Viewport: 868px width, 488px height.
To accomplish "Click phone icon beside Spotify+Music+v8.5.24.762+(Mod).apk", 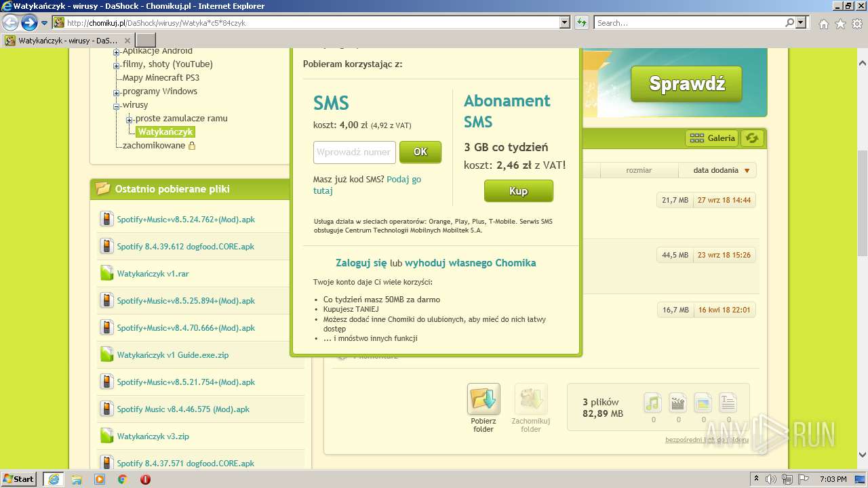I will tap(106, 219).
